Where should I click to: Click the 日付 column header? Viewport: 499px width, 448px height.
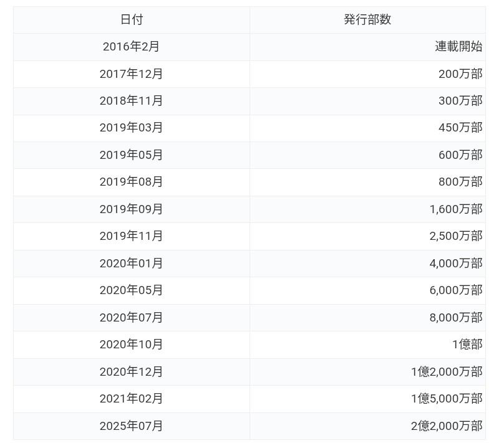(131, 19)
